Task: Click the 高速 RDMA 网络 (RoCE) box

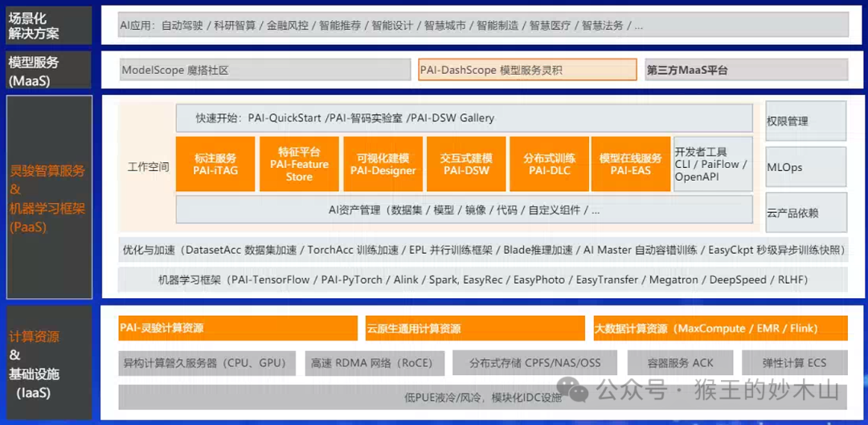Action: 375,363
